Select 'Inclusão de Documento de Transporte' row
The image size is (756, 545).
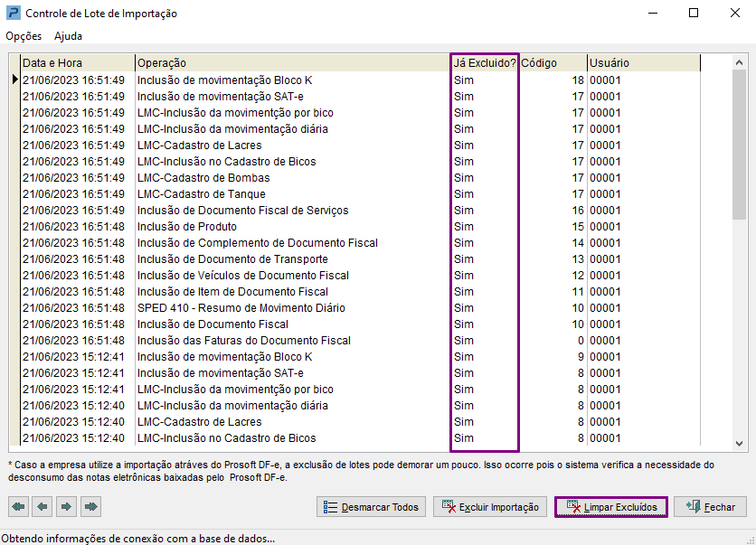click(x=360, y=259)
